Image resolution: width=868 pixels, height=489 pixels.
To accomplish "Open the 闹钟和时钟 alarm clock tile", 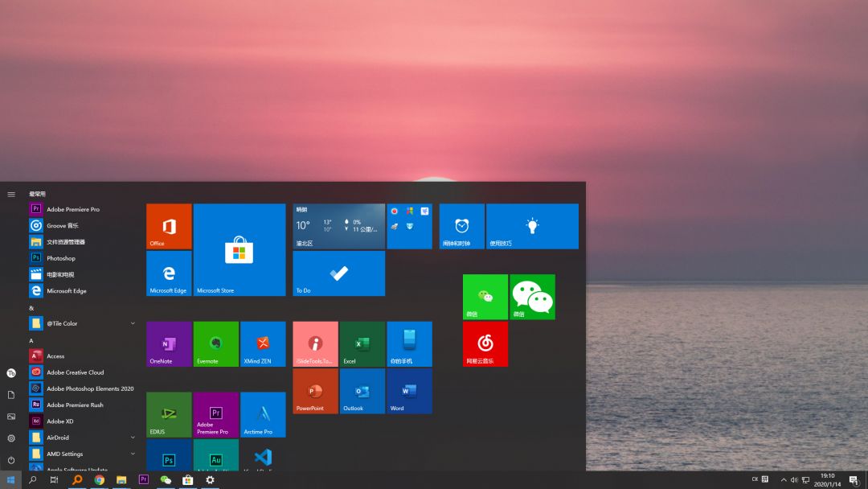I will (x=461, y=226).
